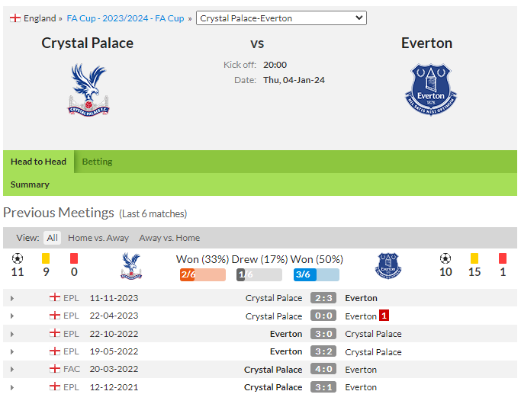521x420 pixels.
Task: Open FA Cup - 2023/2024 breadcrumb link
Action: point(125,18)
